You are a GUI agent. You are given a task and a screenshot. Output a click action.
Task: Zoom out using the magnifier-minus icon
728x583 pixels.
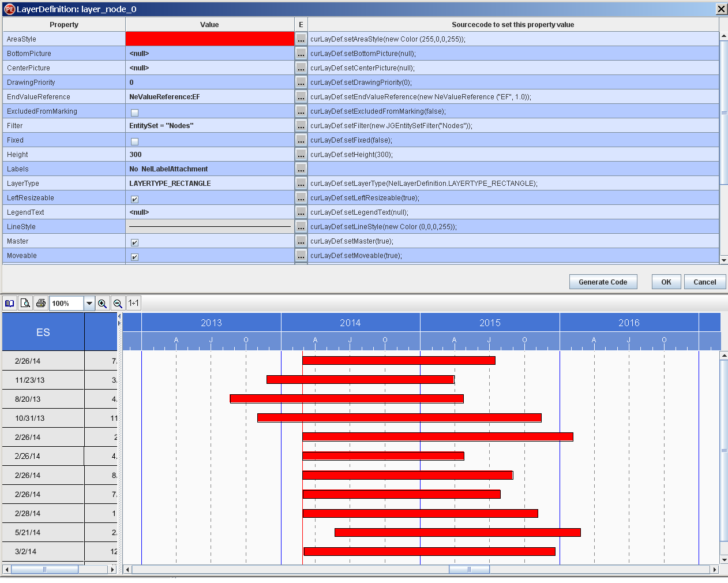(x=117, y=303)
